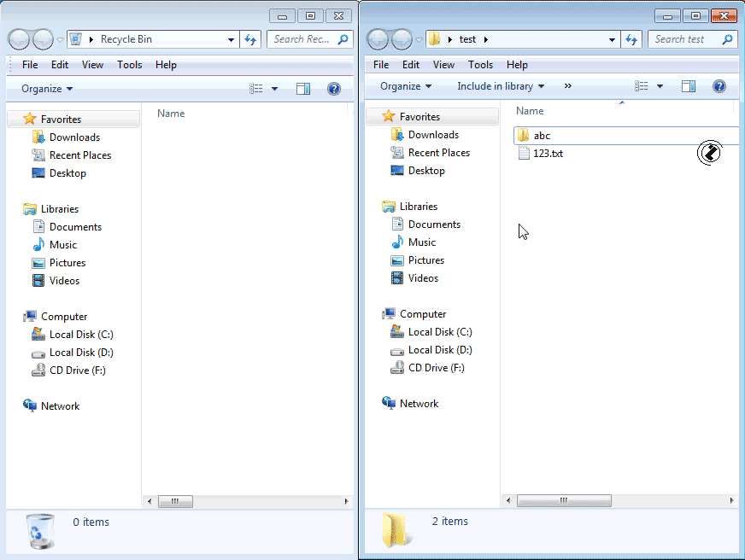The height and width of the screenshot is (560, 745).
Task: Open View menu in test window
Action: pos(443,65)
